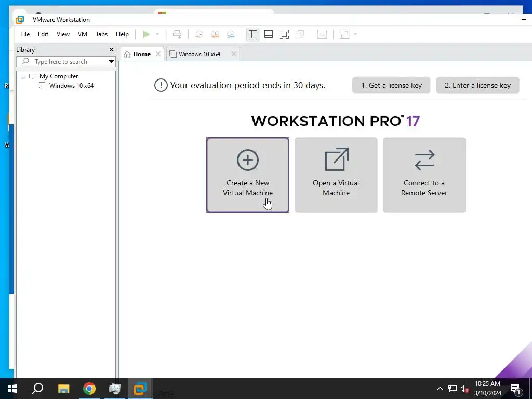Click Enter a license key button
Image resolution: width=532 pixels, height=399 pixels.
pyautogui.click(x=478, y=86)
